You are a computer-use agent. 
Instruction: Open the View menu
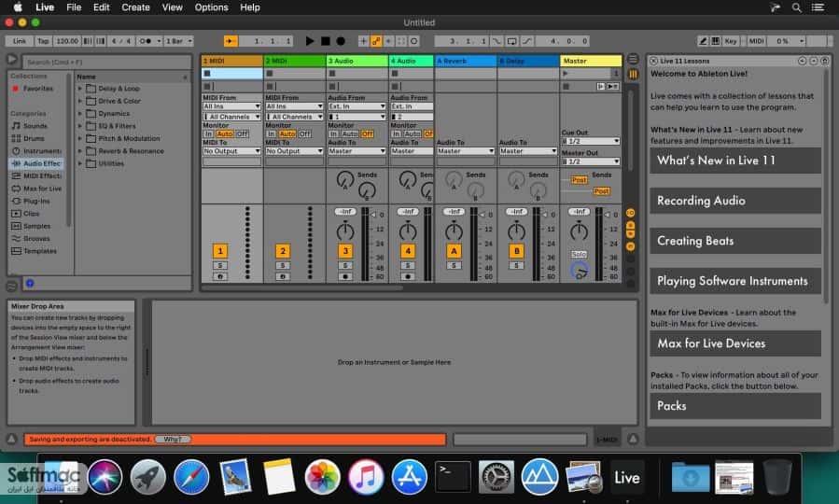173,7
